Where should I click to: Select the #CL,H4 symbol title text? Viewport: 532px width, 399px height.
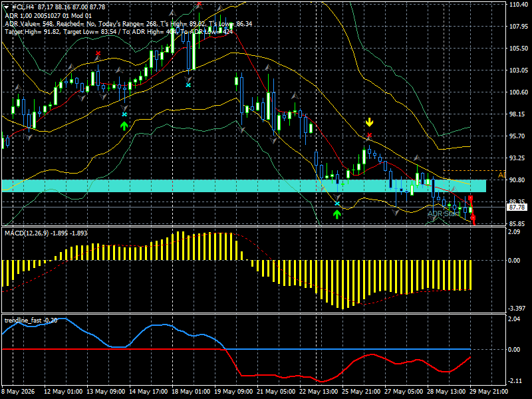[23, 7]
